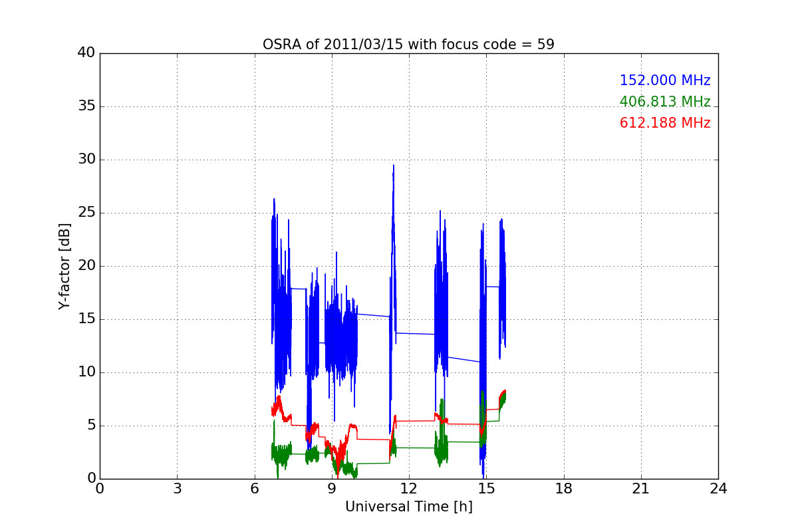The image size is (798, 532).
Task: Click the x-axis tick label 3
Action: click(177, 489)
